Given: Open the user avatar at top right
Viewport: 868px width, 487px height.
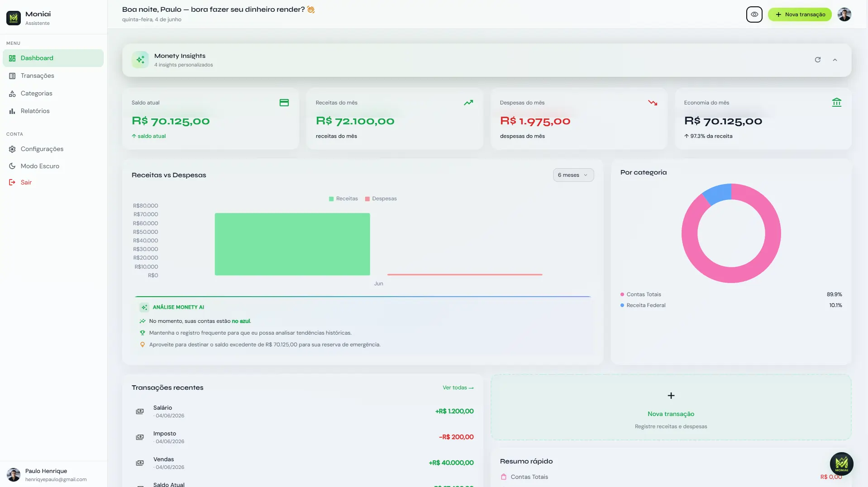Looking at the screenshot, I should coord(844,14).
